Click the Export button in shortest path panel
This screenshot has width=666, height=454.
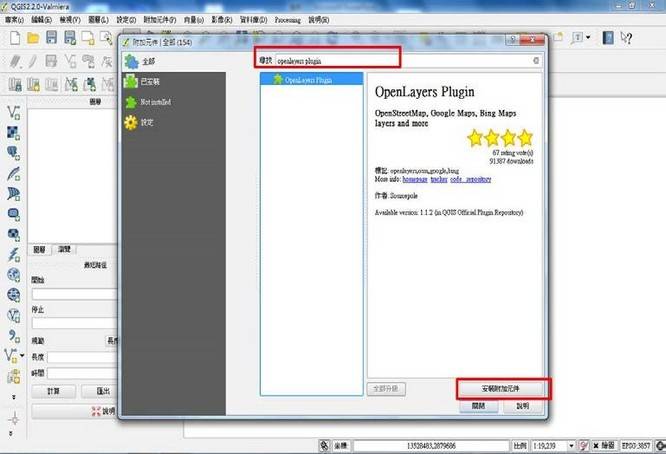pyautogui.click(x=99, y=391)
